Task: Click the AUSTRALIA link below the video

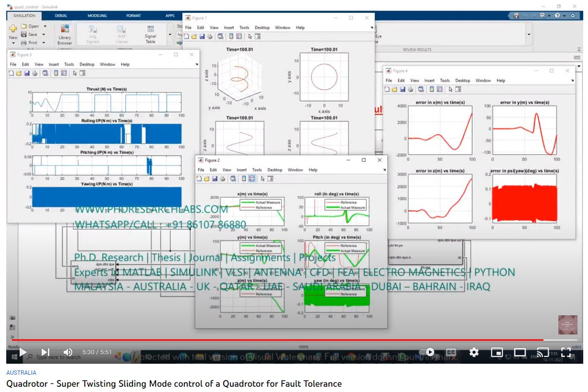Action: point(21,372)
